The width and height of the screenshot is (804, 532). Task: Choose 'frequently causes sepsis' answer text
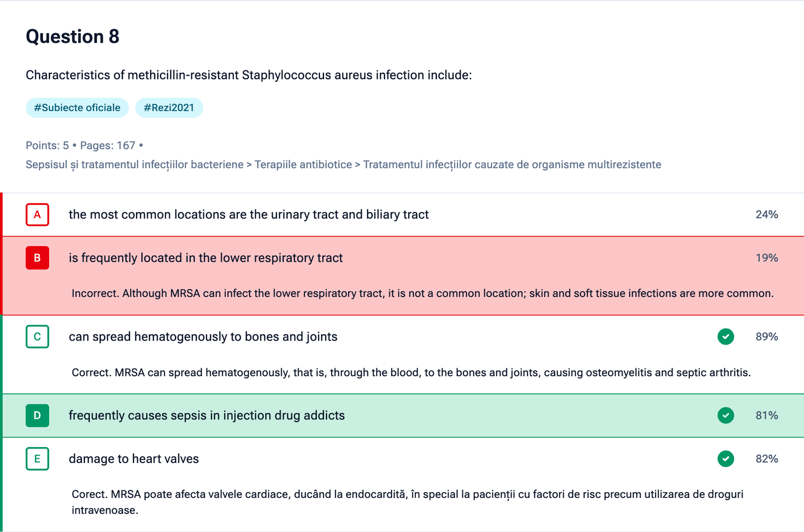207,415
